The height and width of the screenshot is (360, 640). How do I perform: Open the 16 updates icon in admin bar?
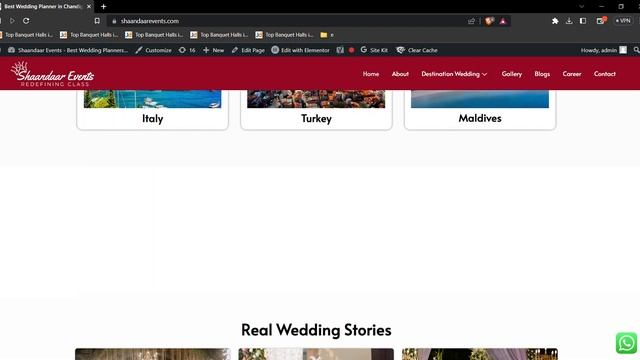(187, 50)
